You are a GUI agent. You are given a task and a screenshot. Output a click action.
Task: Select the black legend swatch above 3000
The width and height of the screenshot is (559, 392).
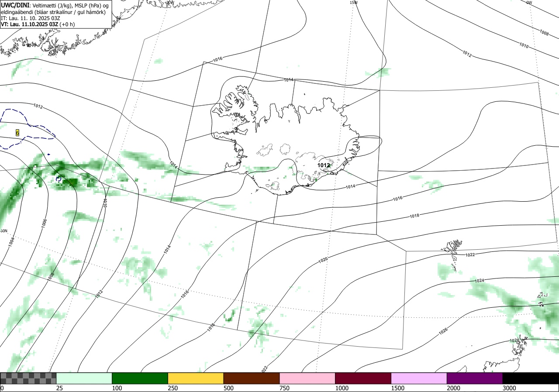pos(531,378)
